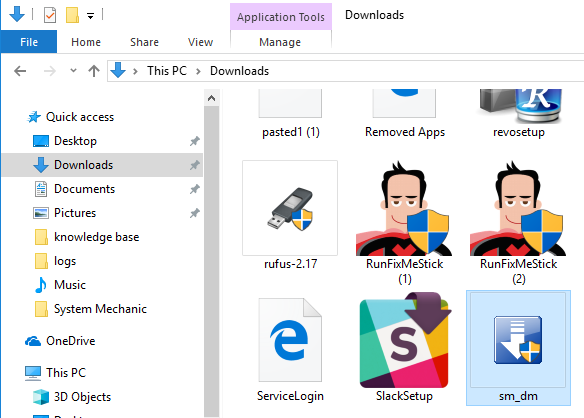Open Customize Quick Access Toolbar dropdown

click(91, 16)
